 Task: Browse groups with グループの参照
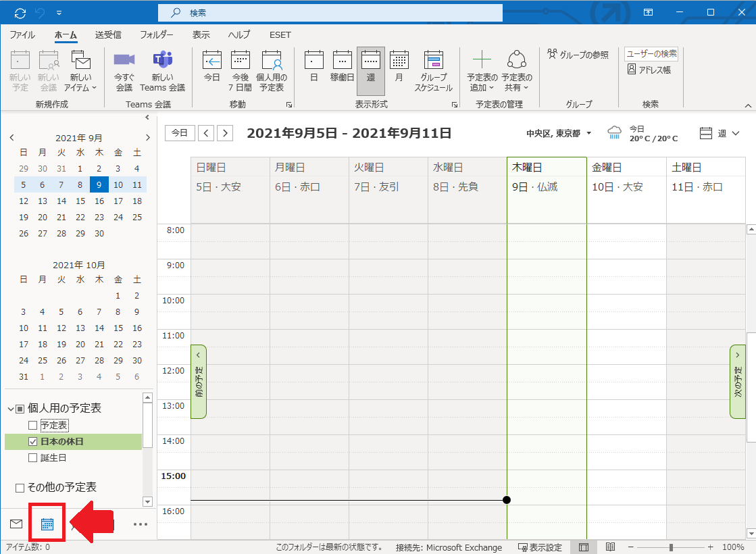[578, 55]
